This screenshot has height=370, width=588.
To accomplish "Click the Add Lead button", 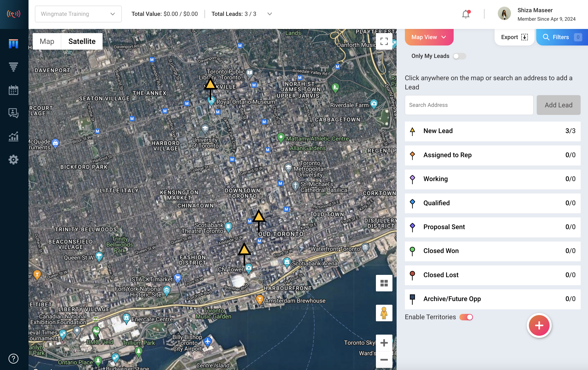I will pyautogui.click(x=558, y=105).
